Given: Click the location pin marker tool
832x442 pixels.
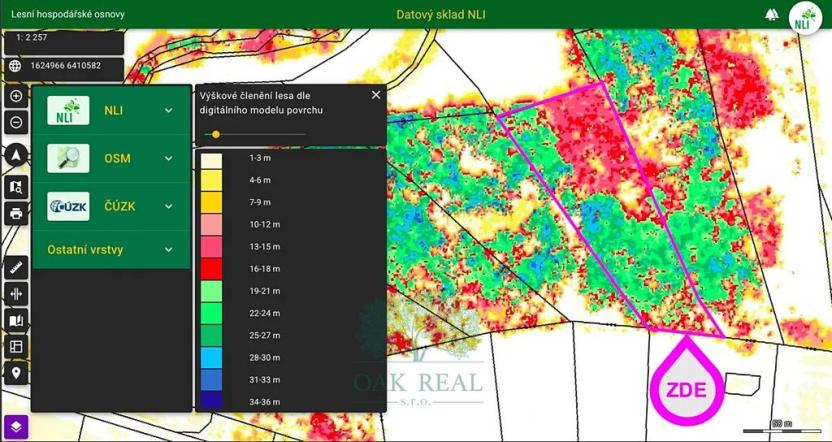Looking at the screenshot, I should 16,373.
